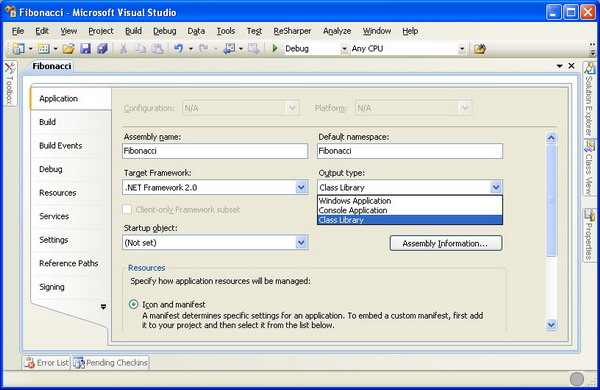The image size is (600, 390).
Task: Switch to the Reference Paths tab
Action: pos(71,263)
